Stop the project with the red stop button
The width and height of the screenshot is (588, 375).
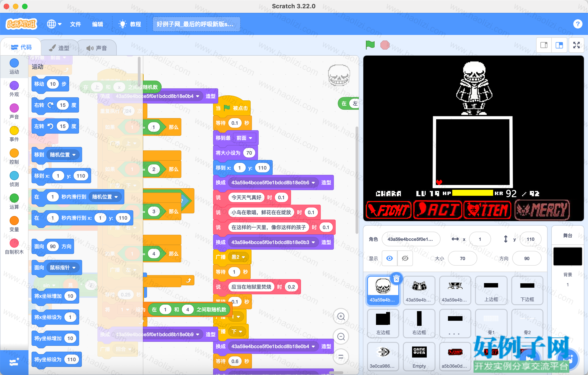(x=385, y=45)
